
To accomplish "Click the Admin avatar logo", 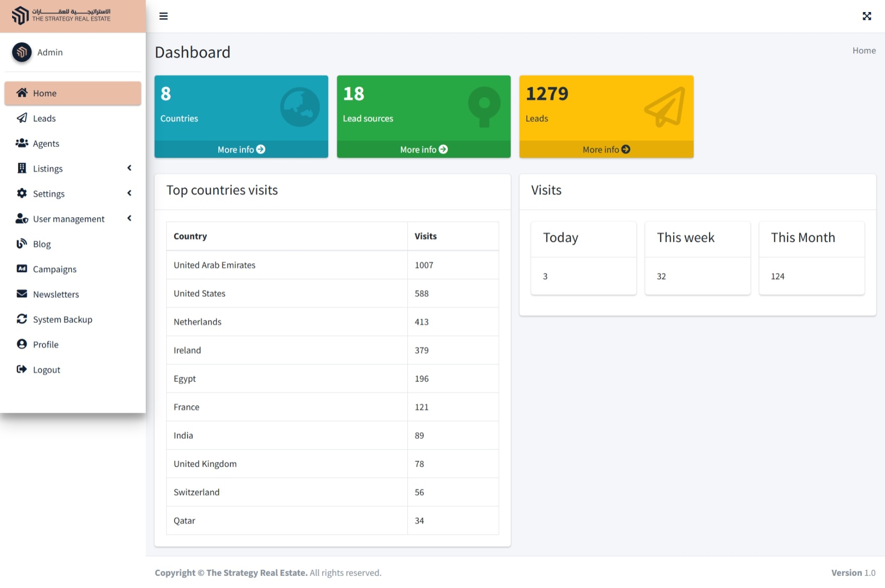I will [22, 52].
